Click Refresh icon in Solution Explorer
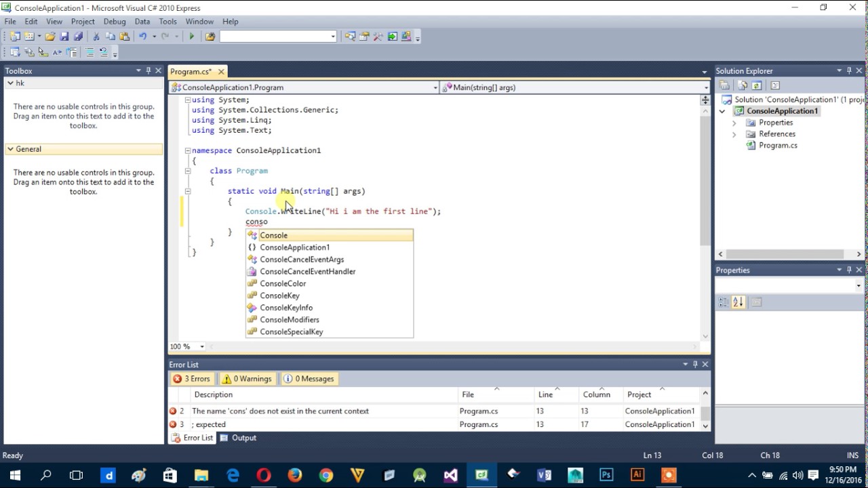Viewport: 868px width, 488px height. click(757, 85)
